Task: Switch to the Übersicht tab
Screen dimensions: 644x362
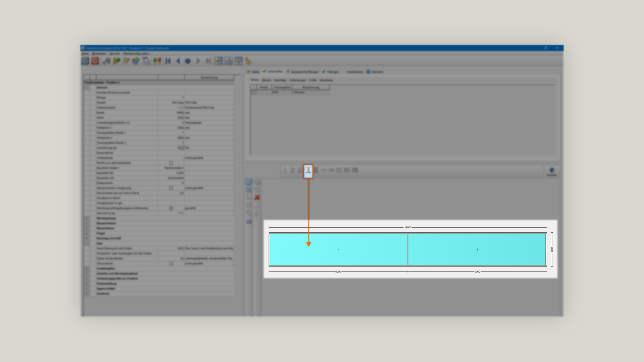Action: click(x=375, y=72)
